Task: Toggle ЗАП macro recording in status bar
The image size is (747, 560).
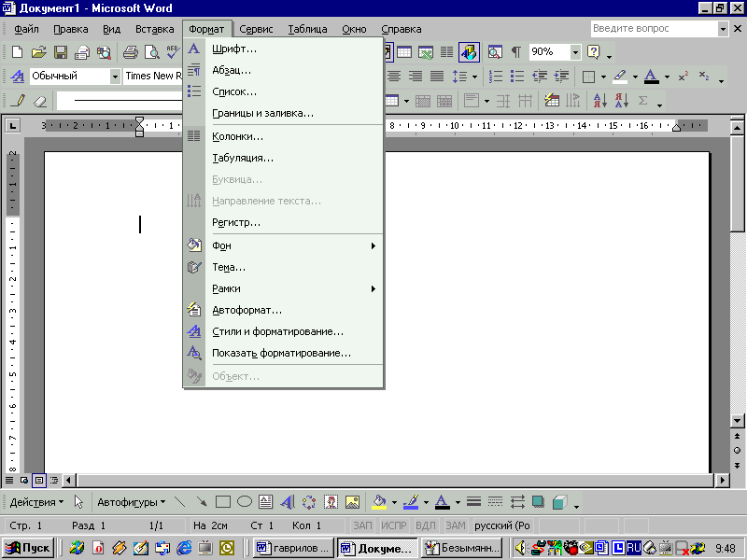Action: [x=362, y=525]
